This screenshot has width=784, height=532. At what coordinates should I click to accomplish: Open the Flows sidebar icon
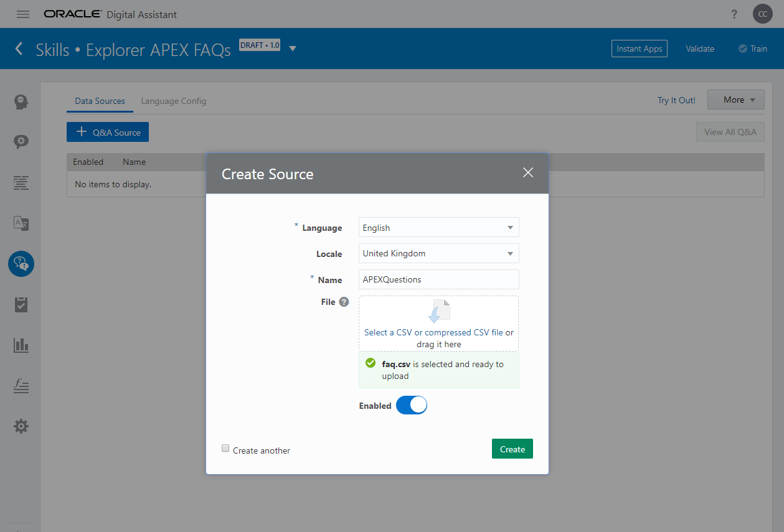[21, 183]
